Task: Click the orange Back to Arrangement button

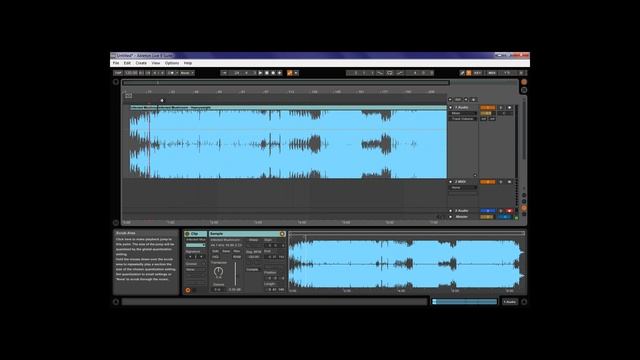Action: click(290, 73)
